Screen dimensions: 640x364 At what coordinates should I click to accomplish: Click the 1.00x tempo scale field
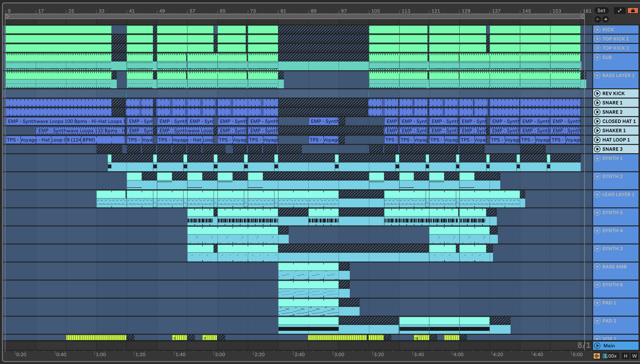pyautogui.click(x=610, y=356)
